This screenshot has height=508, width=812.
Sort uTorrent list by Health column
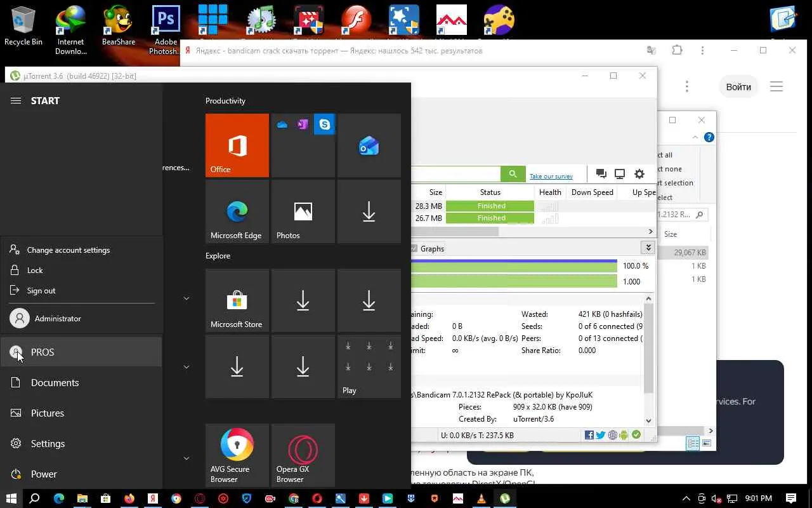click(550, 192)
